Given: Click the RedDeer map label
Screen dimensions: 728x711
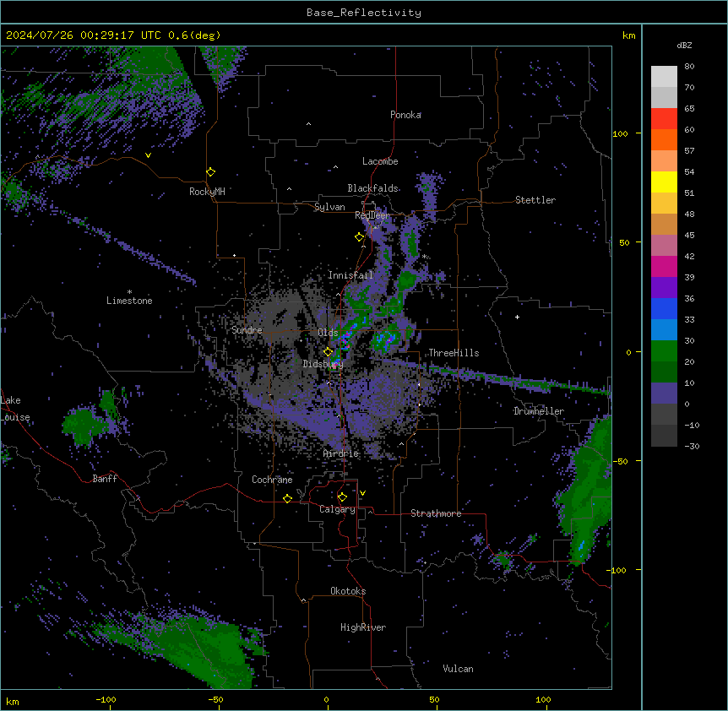Looking at the screenshot, I should 372,215.
